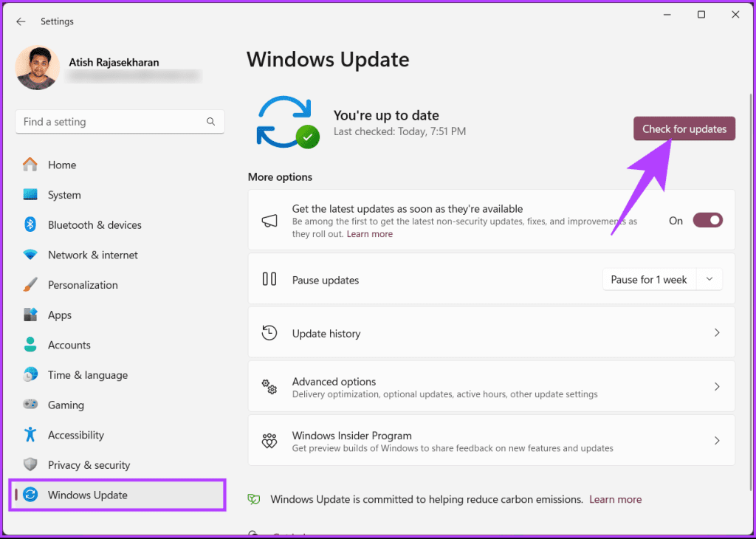Expand Update history
This screenshot has width=756, height=539.
[x=491, y=332]
